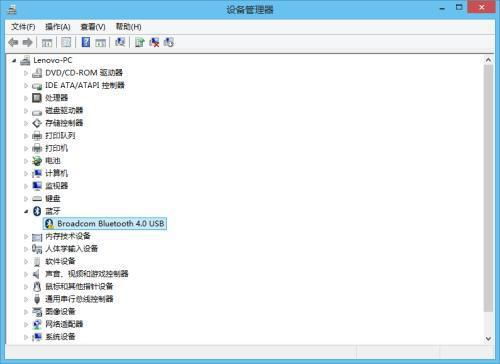The width and height of the screenshot is (500, 364).
Task: Select Broadcom Bluetooth 4.0 USB device
Action: [105, 223]
